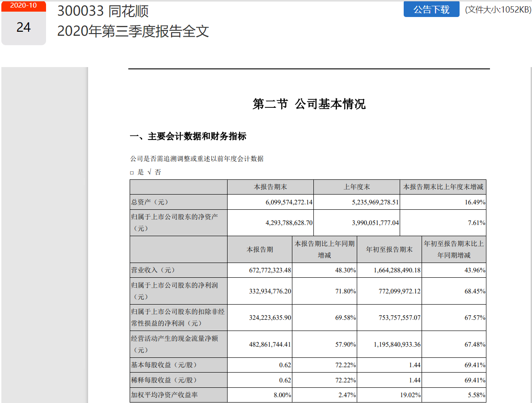Click file size text 1052KB

[498, 9]
